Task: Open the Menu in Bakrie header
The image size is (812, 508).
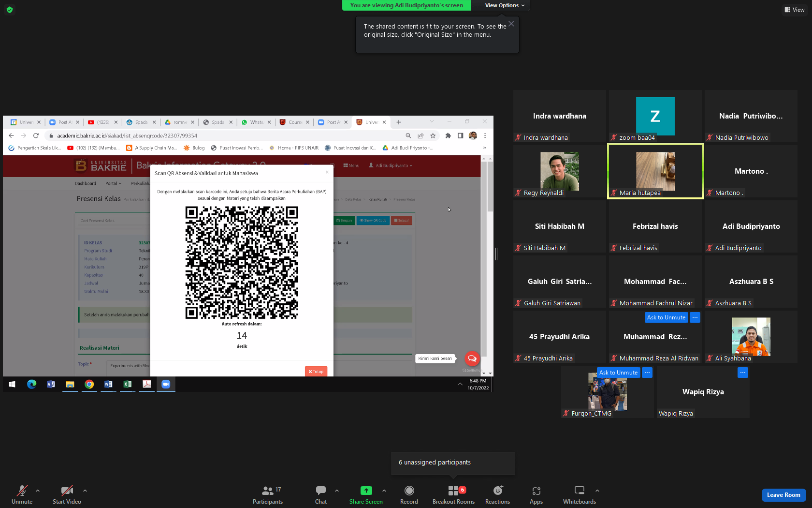Action: click(351, 165)
